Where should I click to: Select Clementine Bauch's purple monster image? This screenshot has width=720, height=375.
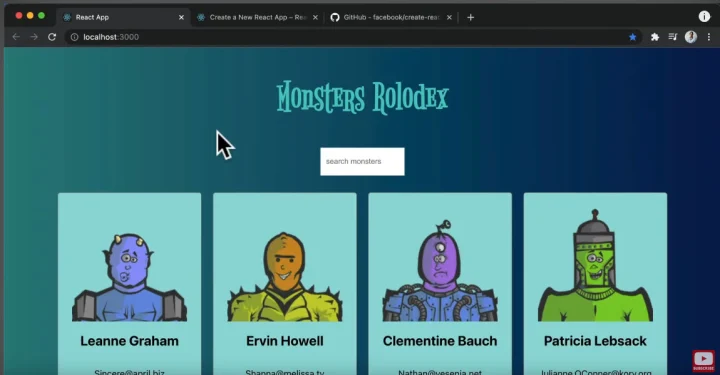pyautogui.click(x=440, y=270)
